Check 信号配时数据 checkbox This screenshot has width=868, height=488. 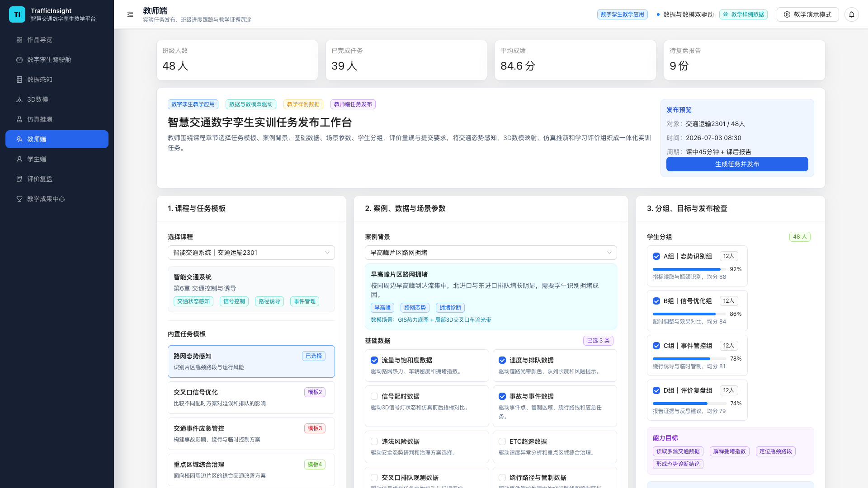coord(374,396)
